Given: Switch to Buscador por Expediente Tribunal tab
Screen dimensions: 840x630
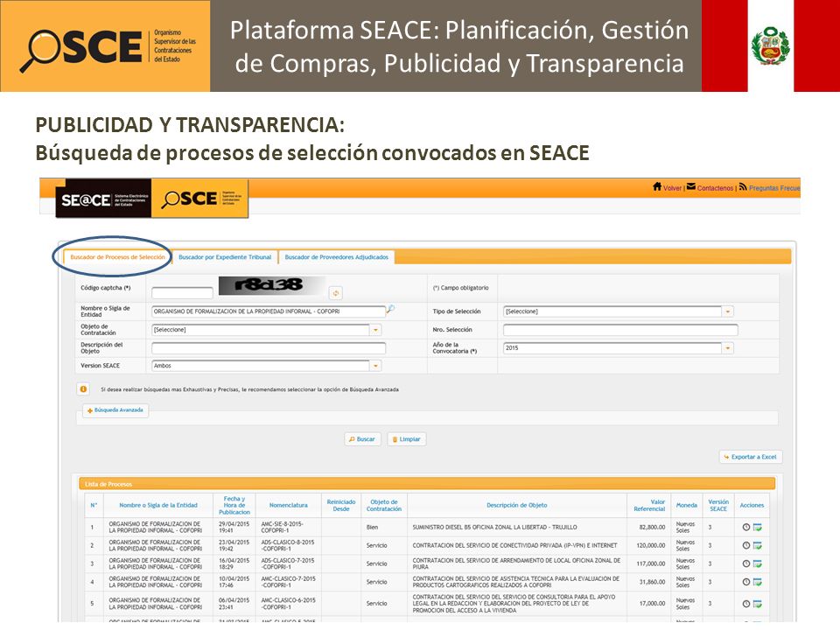Looking at the screenshot, I should coord(225,257).
